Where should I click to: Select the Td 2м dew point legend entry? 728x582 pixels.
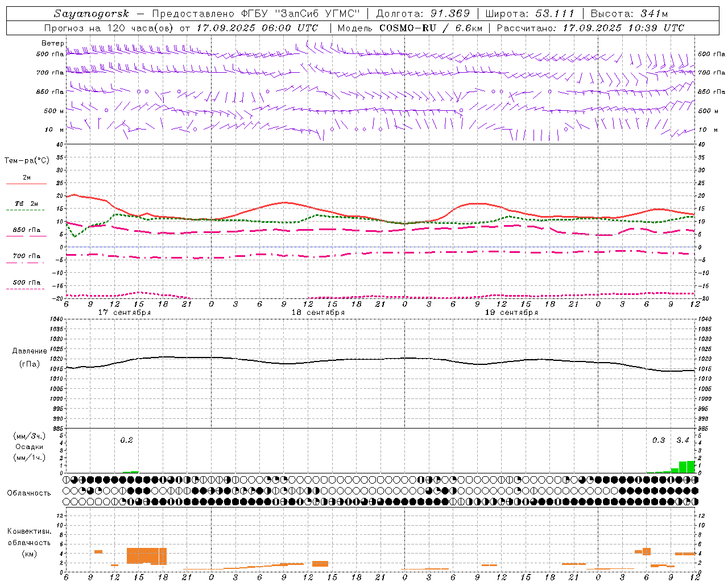(26, 203)
